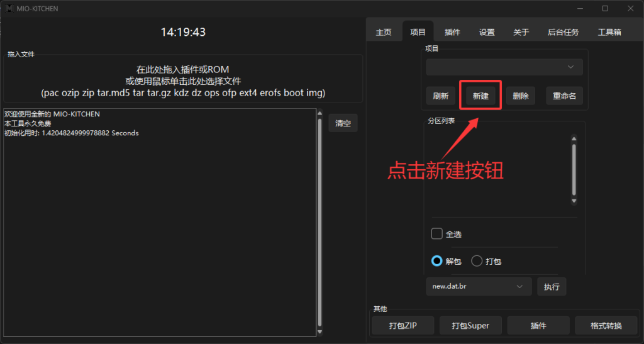The width and height of the screenshot is (644, 344).
Task: Switch to the 工具箱 tab
Action: click(609, 32)
